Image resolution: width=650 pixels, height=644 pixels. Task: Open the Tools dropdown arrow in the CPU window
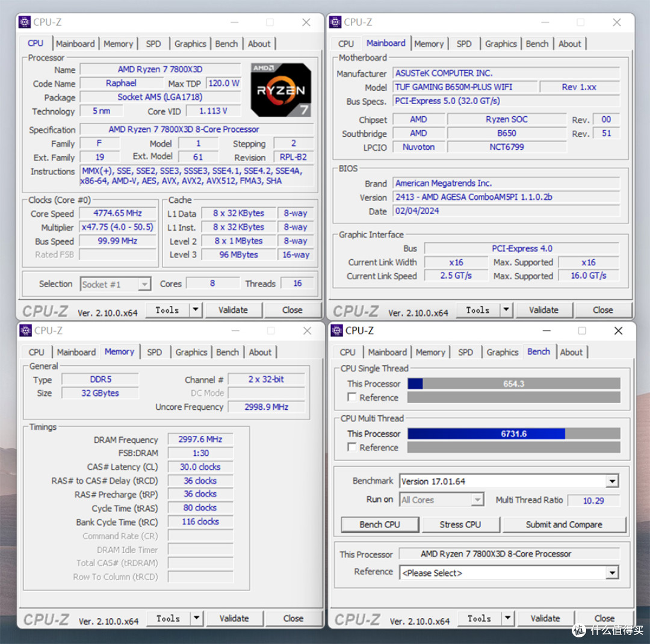point(195,310)
